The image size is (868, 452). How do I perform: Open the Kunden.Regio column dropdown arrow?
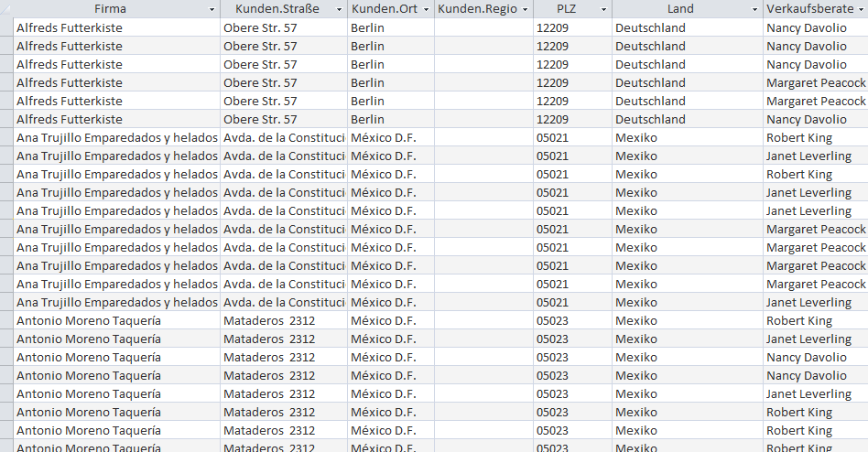click(x=525, y=9)
